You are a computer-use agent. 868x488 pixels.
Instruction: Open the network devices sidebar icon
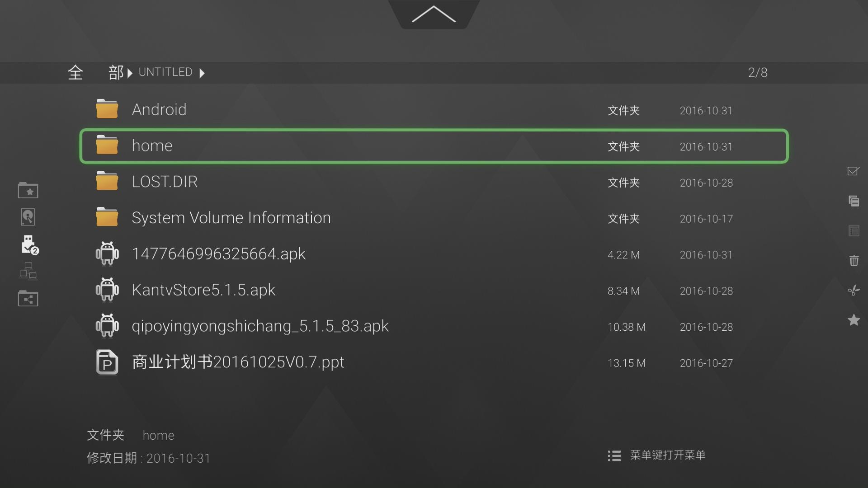(x=28, y=271)
